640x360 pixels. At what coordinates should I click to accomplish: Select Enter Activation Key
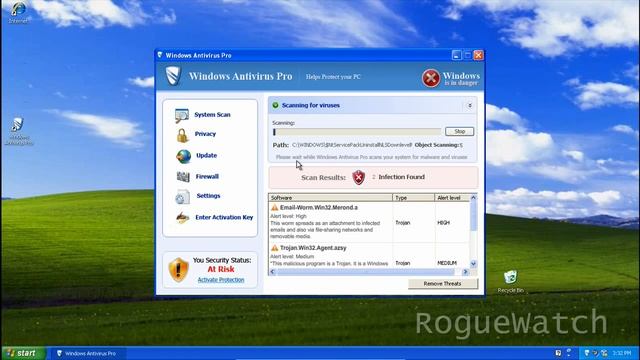pos(224,218)
